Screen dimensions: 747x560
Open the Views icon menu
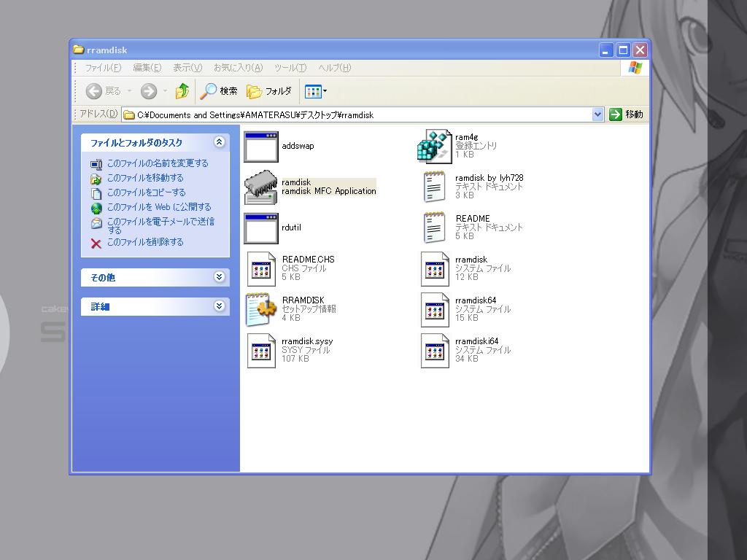pyautogui.click(x=315, y=91)
